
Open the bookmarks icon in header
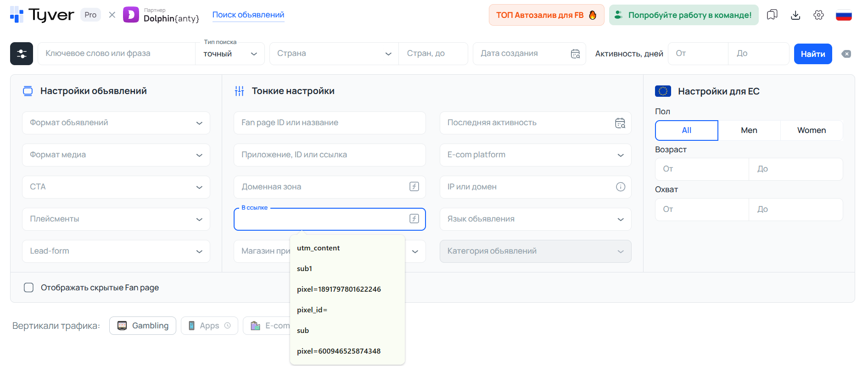772,15
